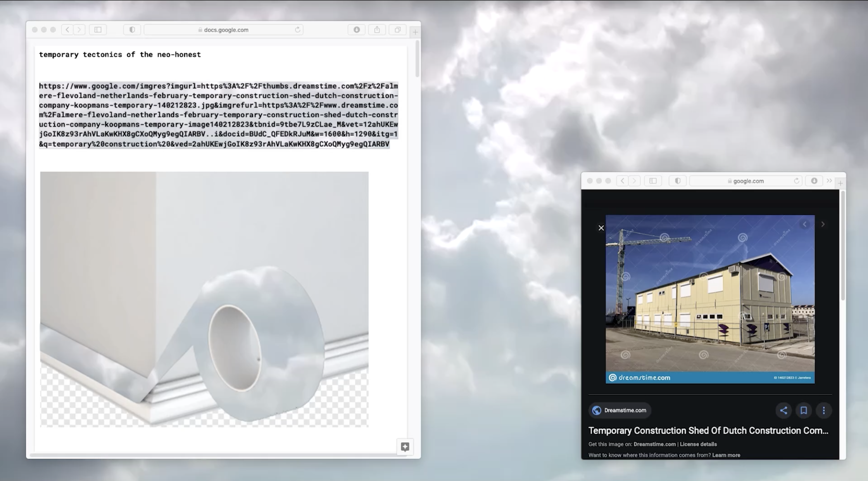Screen dimensions: 868x481
Task: Click the Learn more link
Action: click(726, 455)
